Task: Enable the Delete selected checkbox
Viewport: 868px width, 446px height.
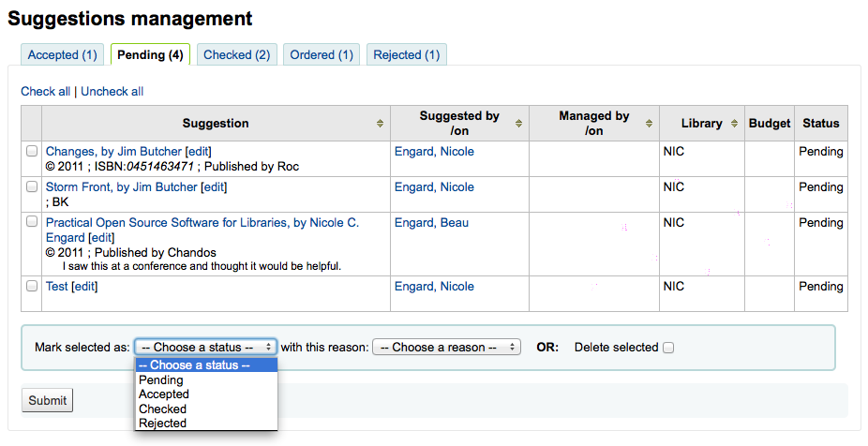Action: (x=668, y=348)
